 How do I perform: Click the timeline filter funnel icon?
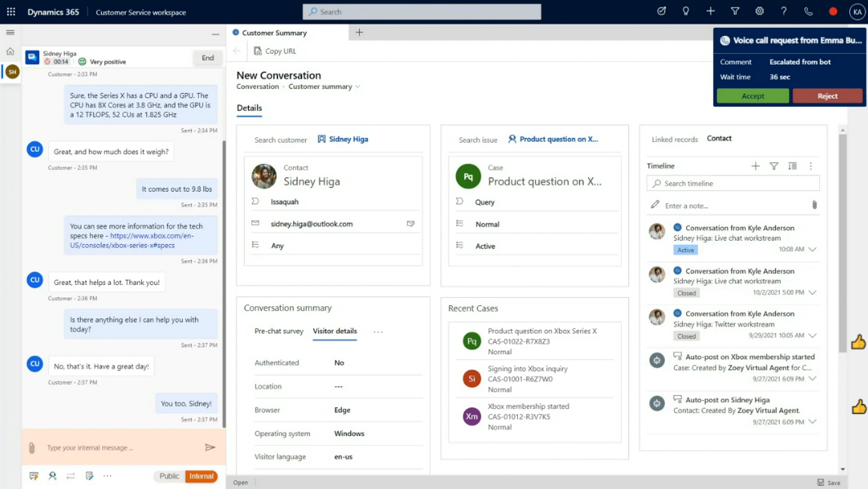[x=774, y=166]
